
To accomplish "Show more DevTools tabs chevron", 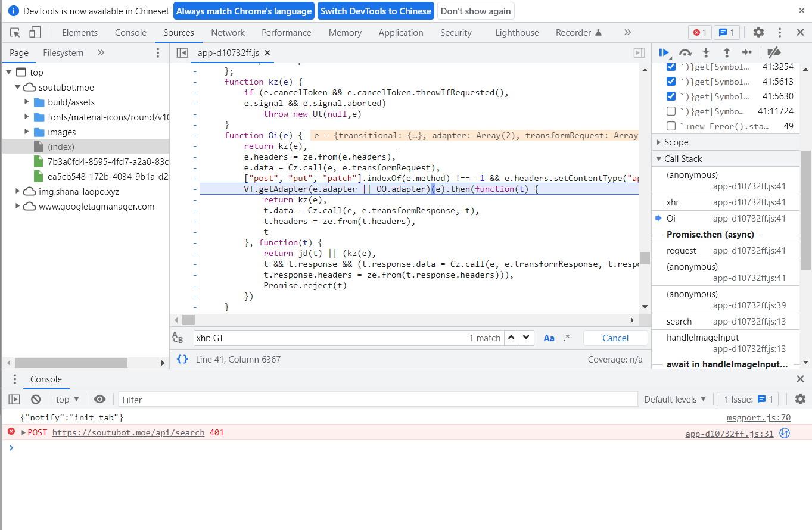I will click(x=627, y=33).
